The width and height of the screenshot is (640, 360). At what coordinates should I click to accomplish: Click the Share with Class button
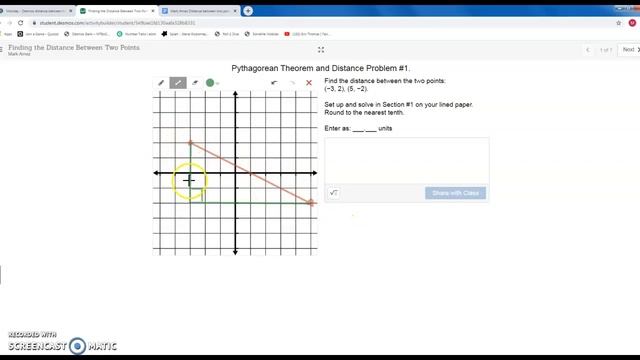tap(456, 193)
